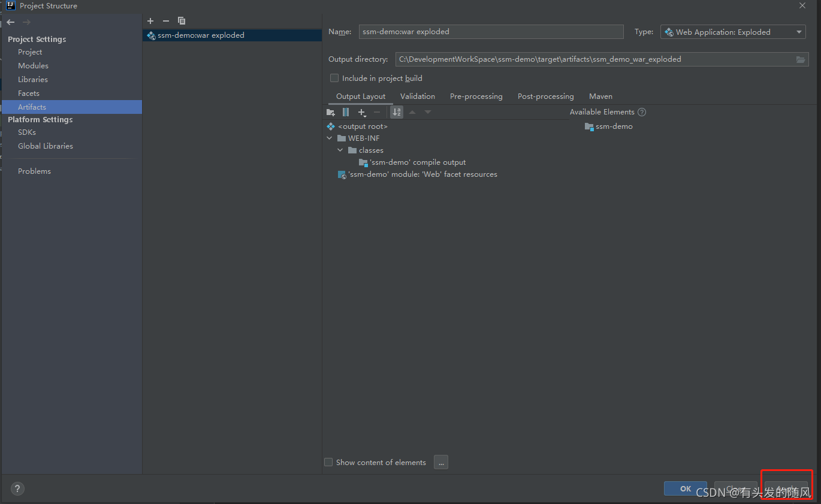Edit the artifact Name field
The image size is (821, 504).
tap(491, 32)
